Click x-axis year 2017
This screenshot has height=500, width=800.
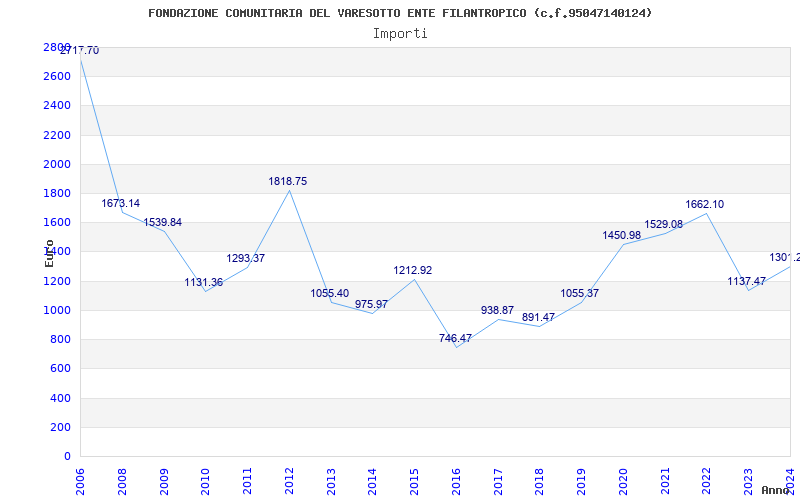(498, 482)
